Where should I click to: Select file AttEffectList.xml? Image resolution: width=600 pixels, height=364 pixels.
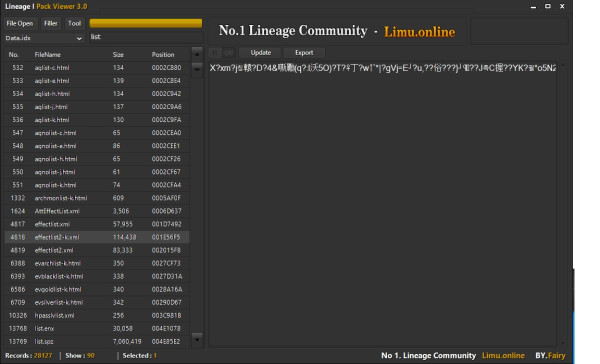pyautogui.click(x=97, y=211)
